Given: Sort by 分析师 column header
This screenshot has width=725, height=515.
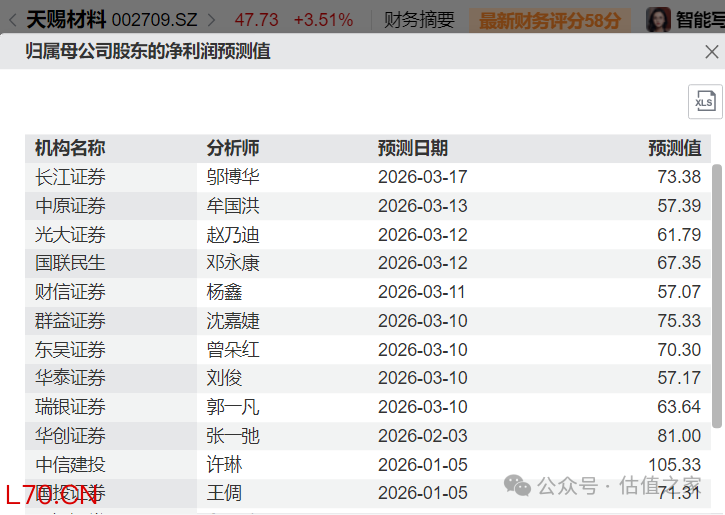Looking at the screenshot, I should [233, 148].
